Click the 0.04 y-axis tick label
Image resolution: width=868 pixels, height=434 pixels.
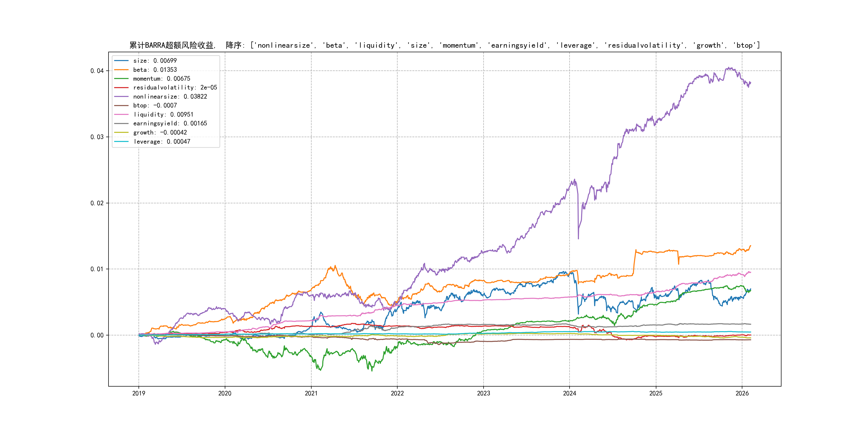(97, 71)
